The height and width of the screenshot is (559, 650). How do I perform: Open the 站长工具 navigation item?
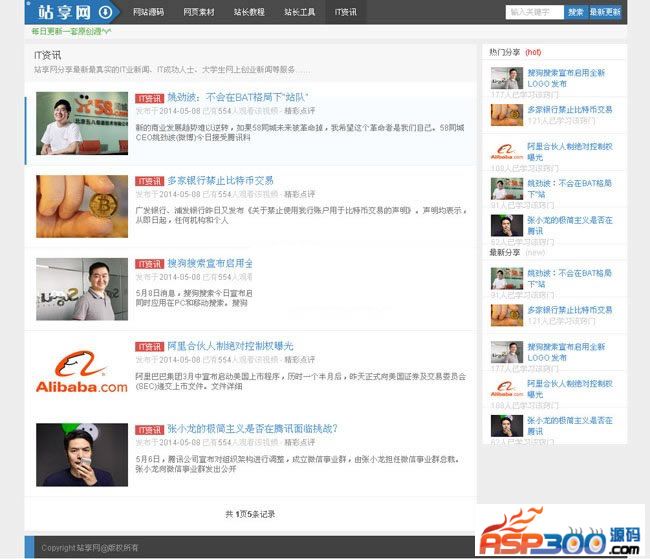point(300,12)
